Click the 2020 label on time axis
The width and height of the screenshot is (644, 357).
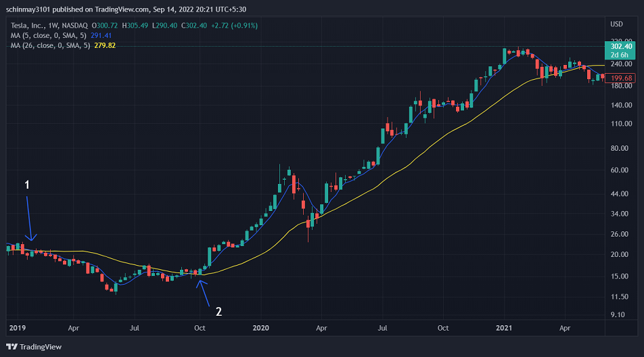261,328
